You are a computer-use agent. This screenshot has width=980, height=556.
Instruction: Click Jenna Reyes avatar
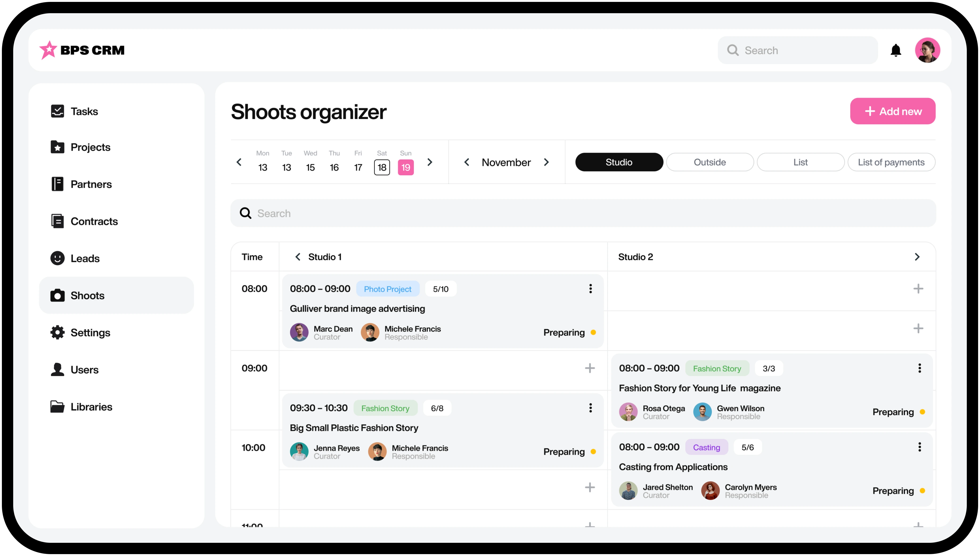[x=299, y=451]
